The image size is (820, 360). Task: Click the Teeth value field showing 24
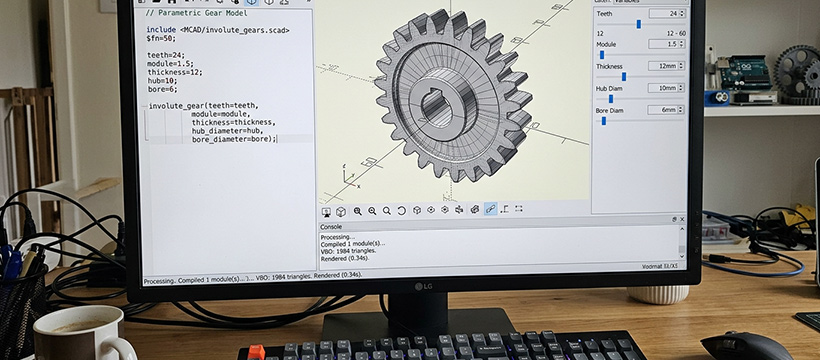664,14
